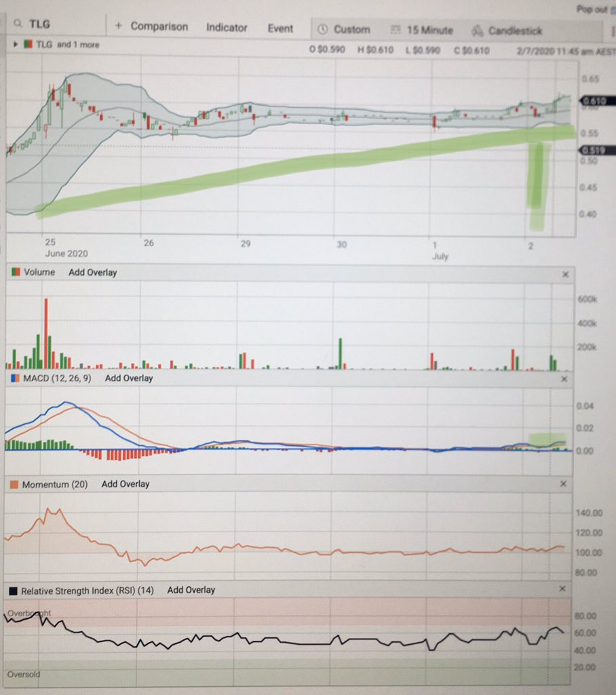The width and height of the screenshot is (616, 695).
Task: Close the Volume indicator panel
Action: (x=566, y=274)
